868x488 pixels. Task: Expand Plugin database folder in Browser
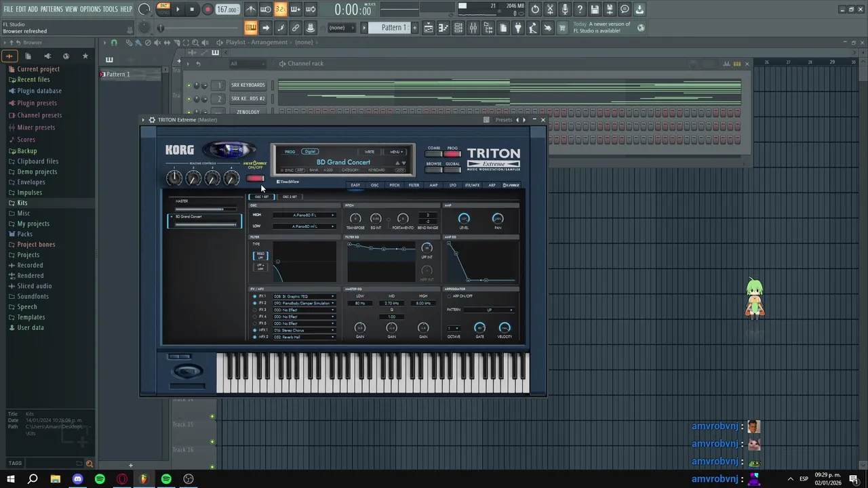point(39,91)
